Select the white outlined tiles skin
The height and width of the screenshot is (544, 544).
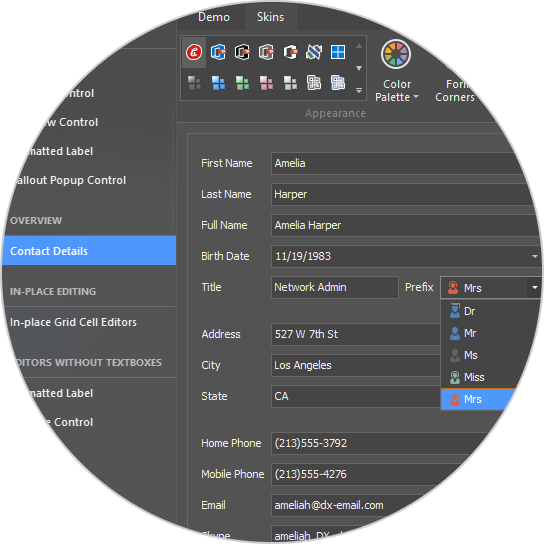coord(314,83)
